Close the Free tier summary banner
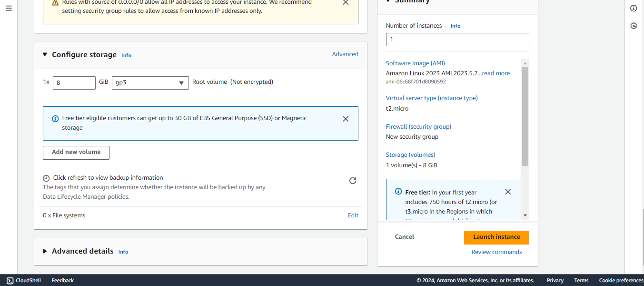Viewport: 644px width, 286px height. pyautogui.click(x=507, y=191)
